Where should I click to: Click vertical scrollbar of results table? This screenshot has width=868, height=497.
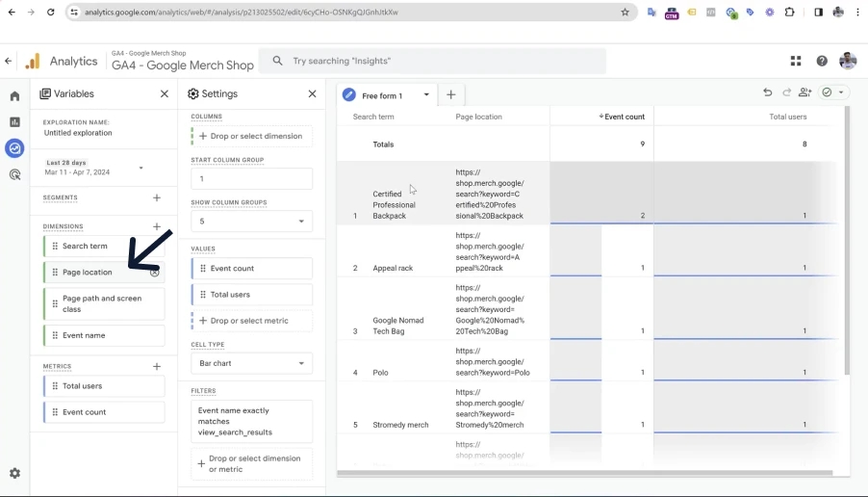[847, 241]
